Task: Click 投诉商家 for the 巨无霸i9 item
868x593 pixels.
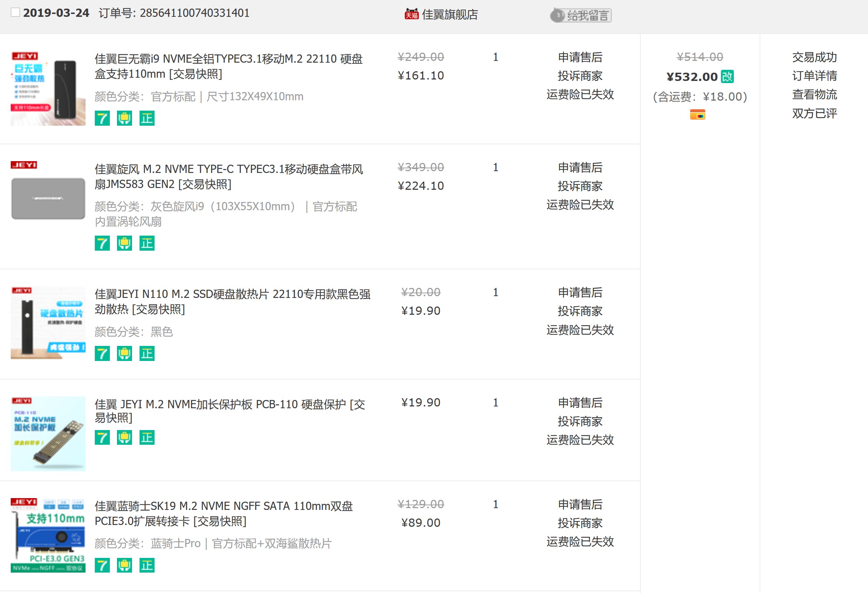Action: click(x=580, y=76)
